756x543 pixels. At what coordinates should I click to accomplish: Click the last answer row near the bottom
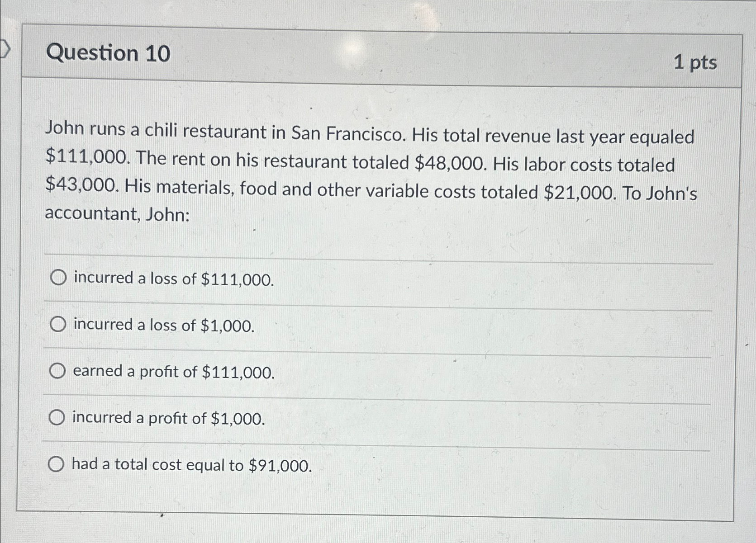tap(362, 465)
